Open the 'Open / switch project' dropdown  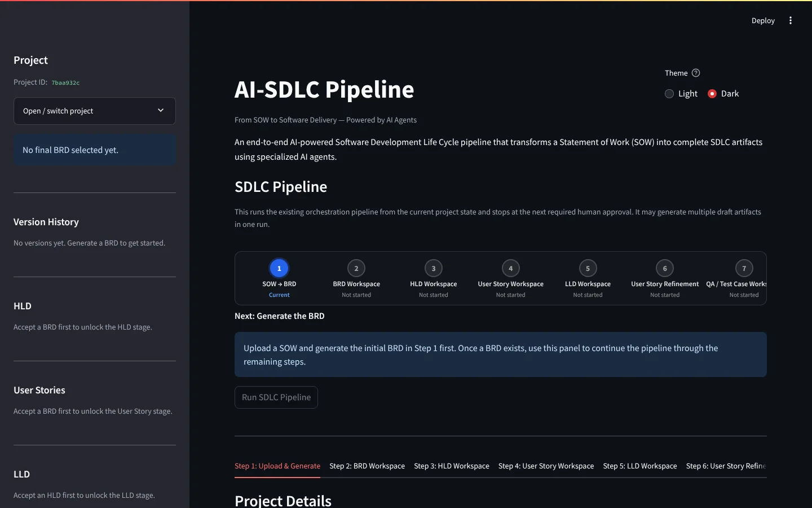click(95, 111)
